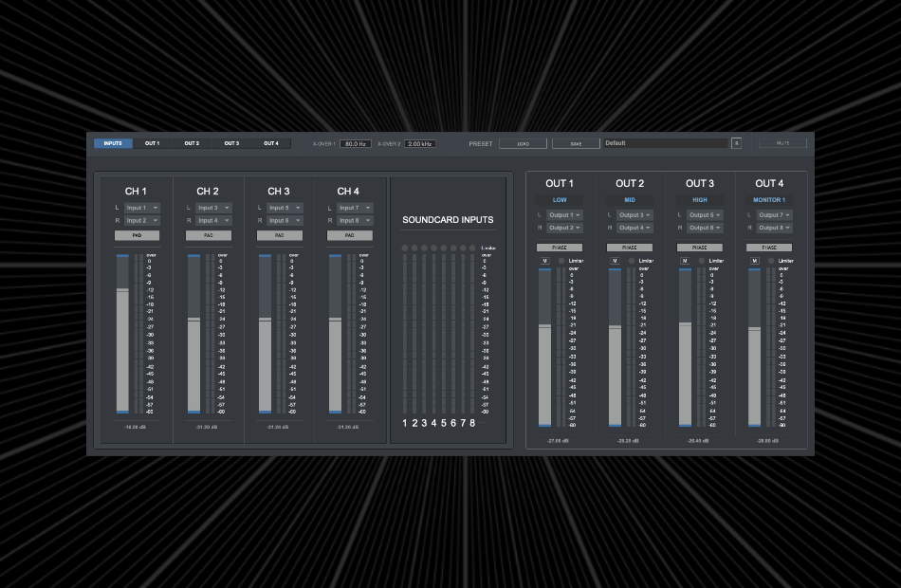901x588 pixels.
Task: Open CH 1 right Input 2 dropdown
Action: [x=142, y=220]
